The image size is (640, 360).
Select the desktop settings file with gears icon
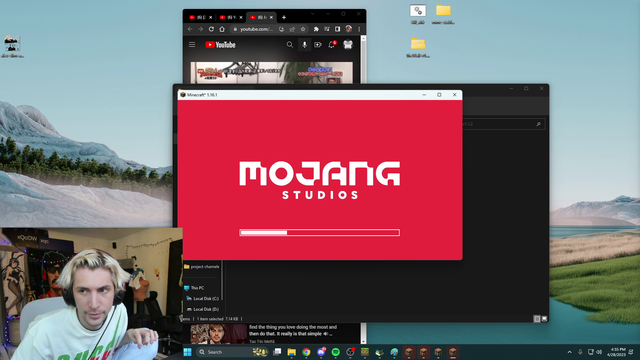point(418,14)
